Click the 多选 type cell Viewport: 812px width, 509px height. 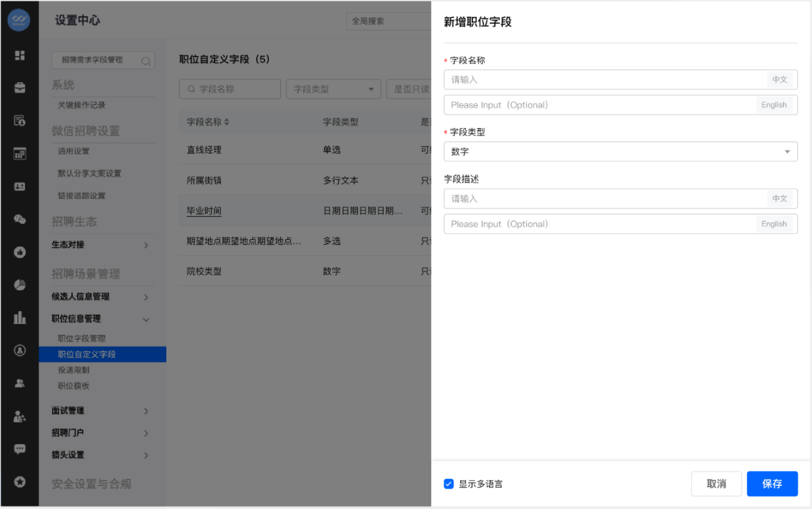[332, 241]
